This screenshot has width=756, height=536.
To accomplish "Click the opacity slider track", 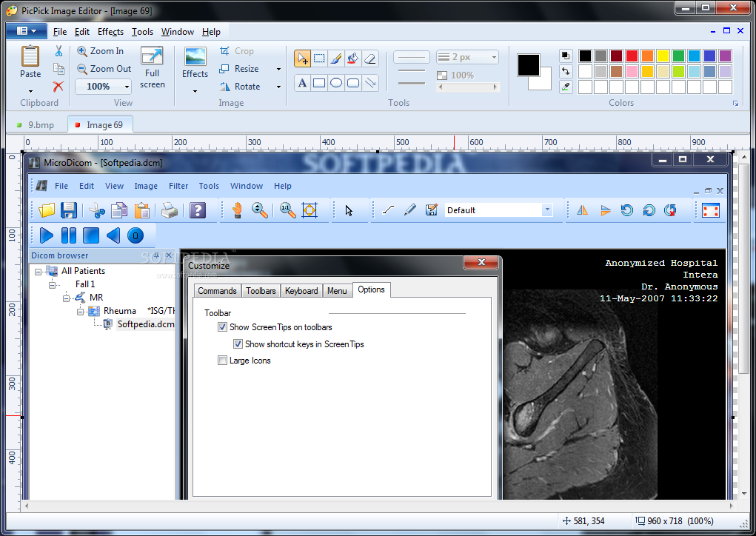I will pos(468,87).
